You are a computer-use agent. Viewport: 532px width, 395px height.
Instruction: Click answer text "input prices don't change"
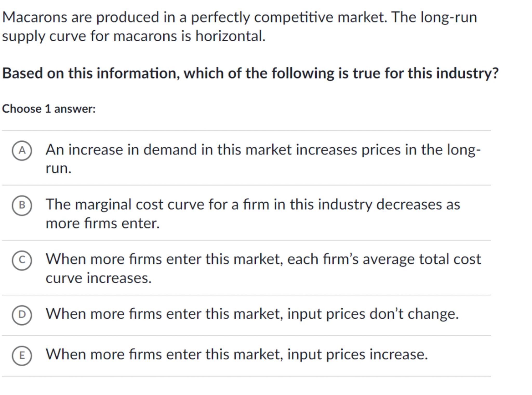point(252,314)
